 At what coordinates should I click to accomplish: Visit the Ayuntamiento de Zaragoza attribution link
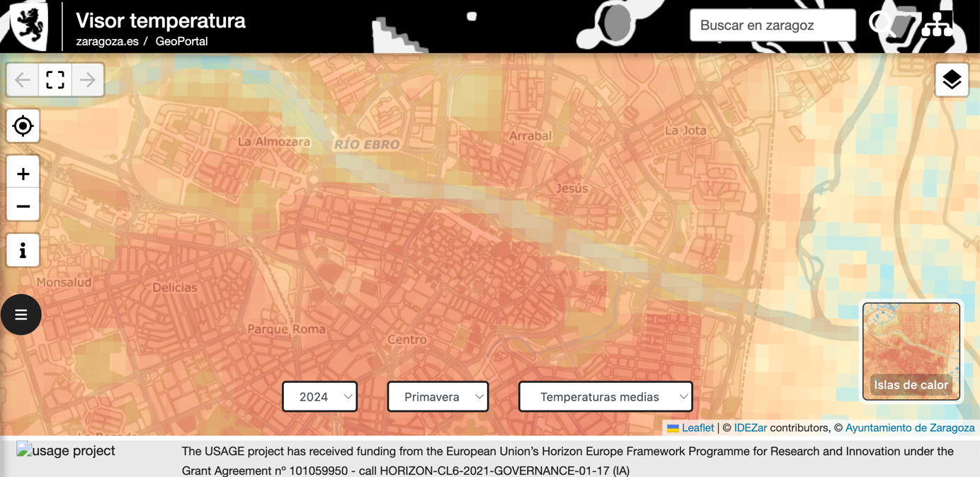tap(910, 427)
